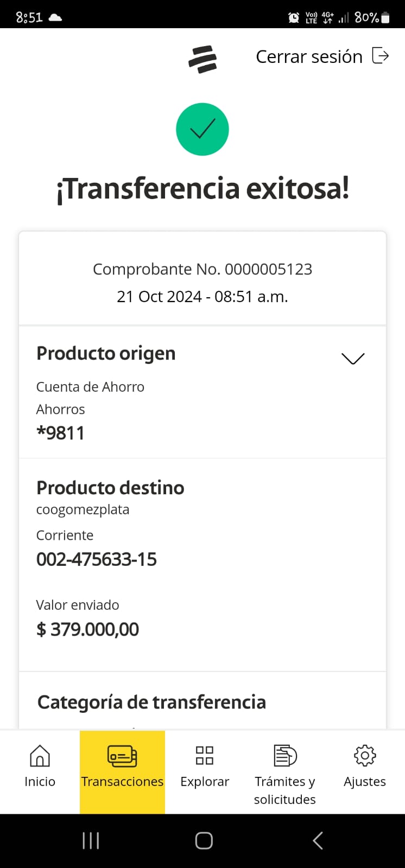Screen dimensions: 405x868
Task: Collapse the Producto origen chevron
Action: [353, 358]
